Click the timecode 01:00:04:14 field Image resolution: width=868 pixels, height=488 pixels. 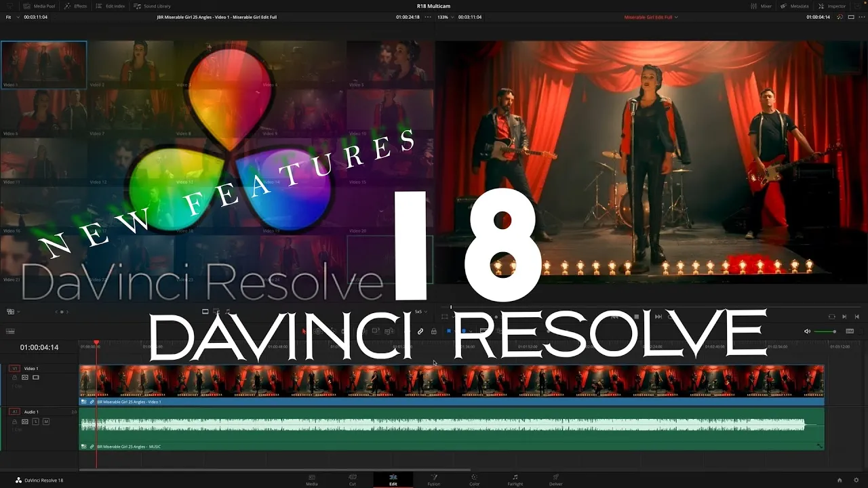point(39,348)
